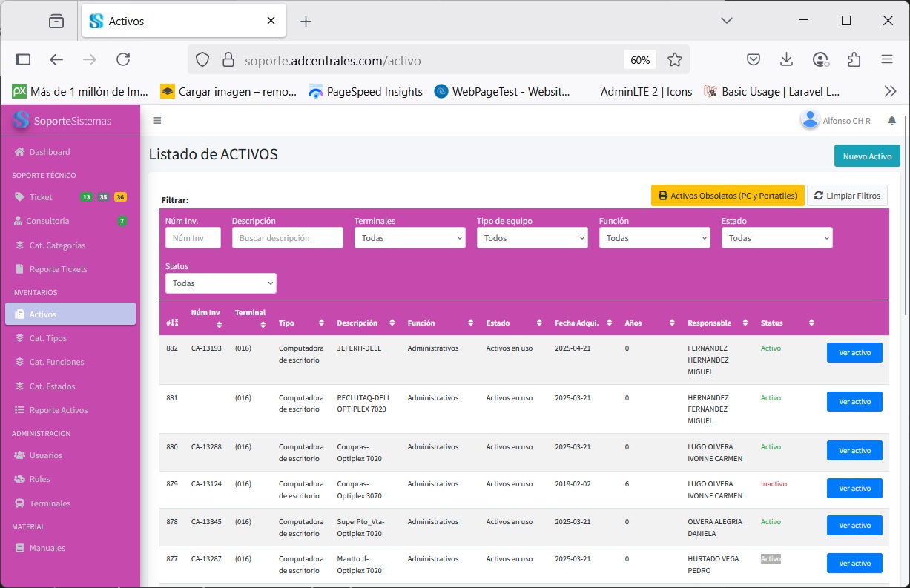Toggle sorting on Fecha Adqui. column
Screen dimensions: 910x588
609,323
